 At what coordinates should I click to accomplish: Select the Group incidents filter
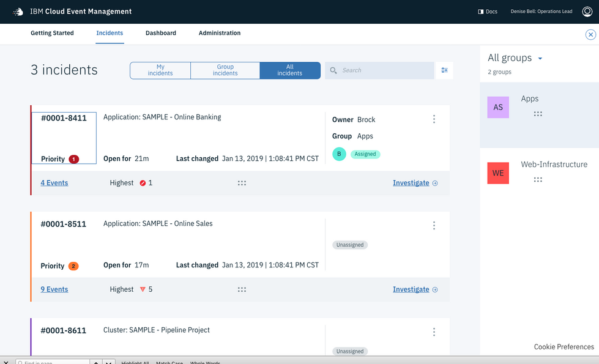(x=225, y=70)
